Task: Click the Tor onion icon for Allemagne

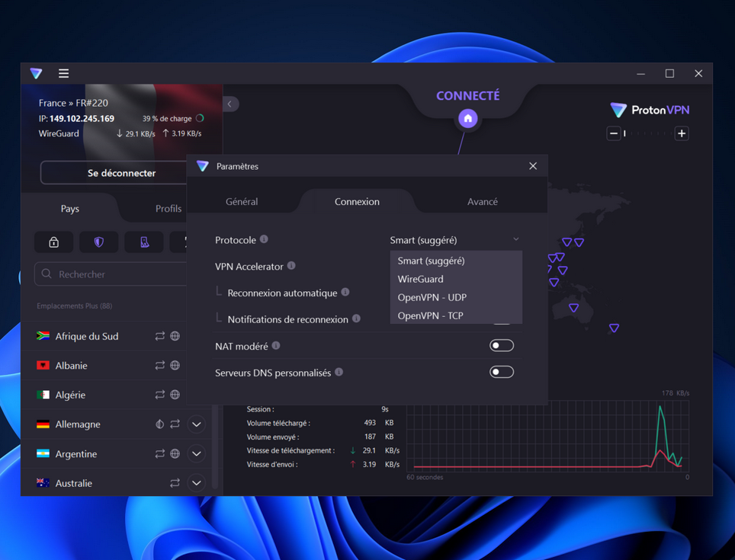Action: pyautogui.click(x=160, y=424)
